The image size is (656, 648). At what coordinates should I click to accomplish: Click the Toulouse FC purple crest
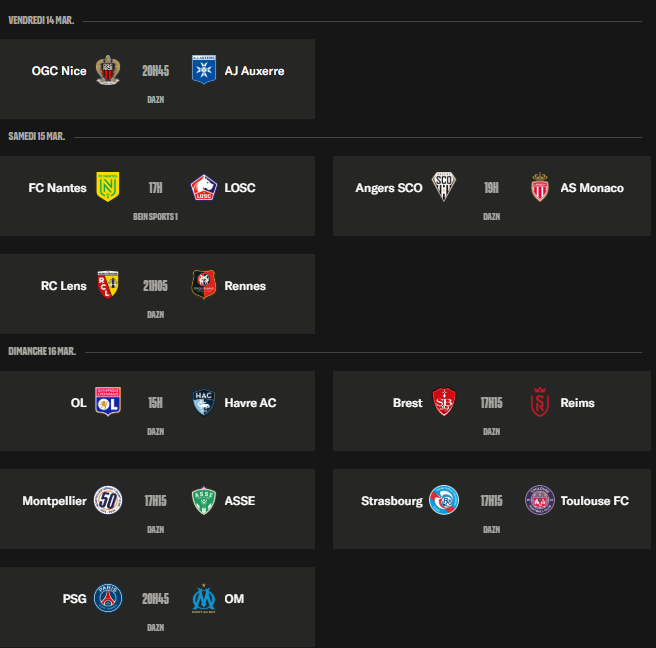[x=540, y=500]
